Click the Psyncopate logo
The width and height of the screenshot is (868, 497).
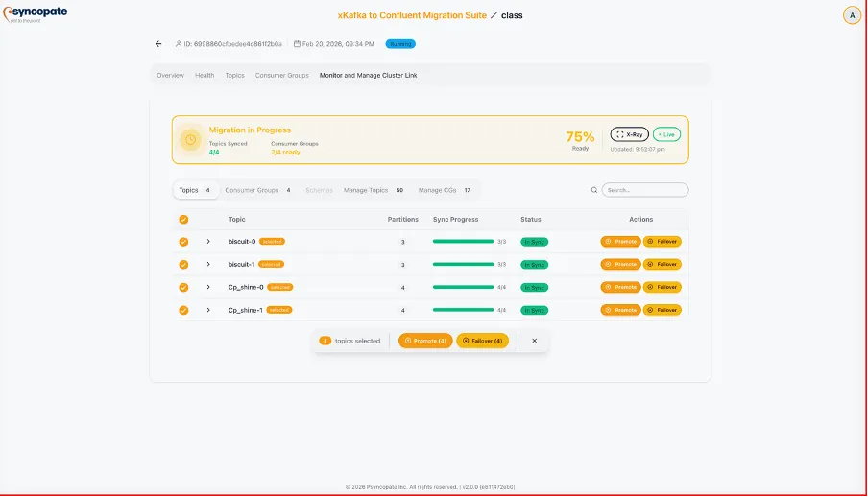[35, 14]
